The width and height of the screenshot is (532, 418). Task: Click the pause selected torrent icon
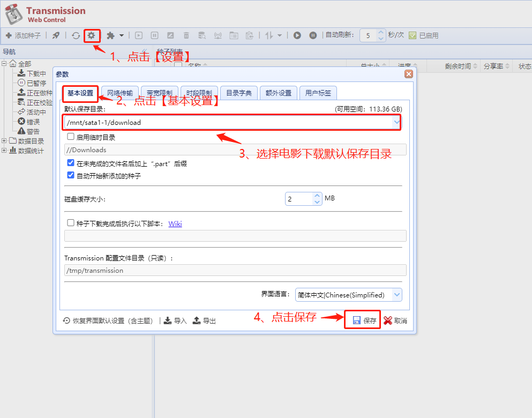[x=154, y=35]
